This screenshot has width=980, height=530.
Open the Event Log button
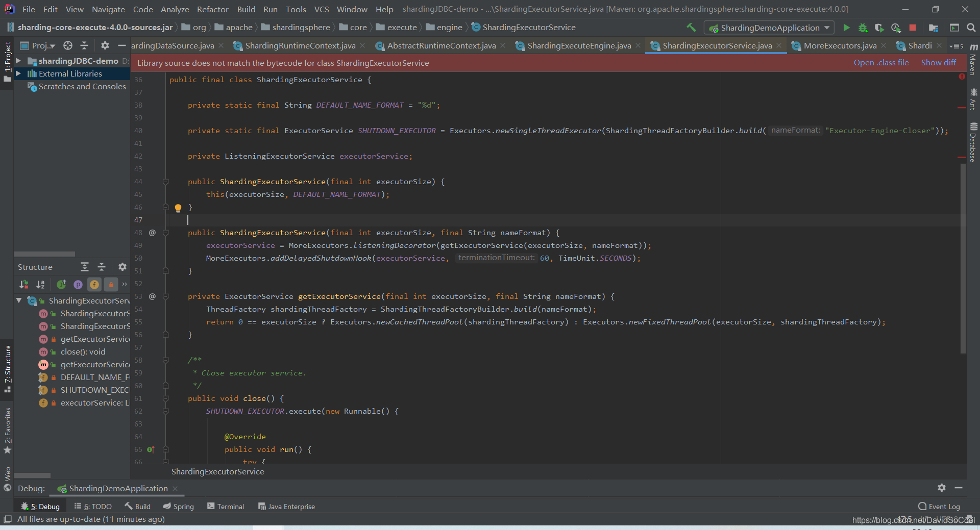(x=939, y=506)
